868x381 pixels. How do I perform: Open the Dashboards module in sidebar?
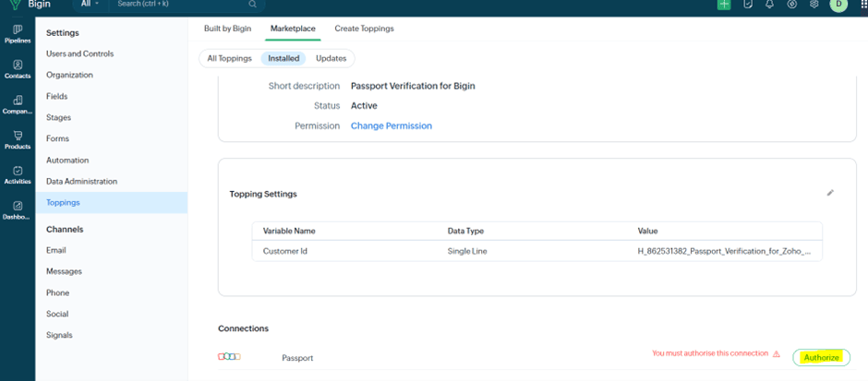click(18, 210)
